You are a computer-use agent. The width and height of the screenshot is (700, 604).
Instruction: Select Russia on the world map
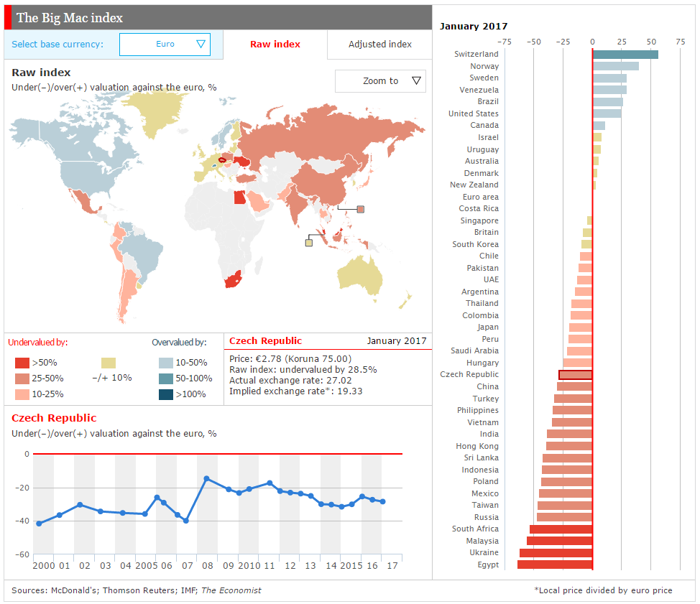pyautogui.click(x=331, y=134)
